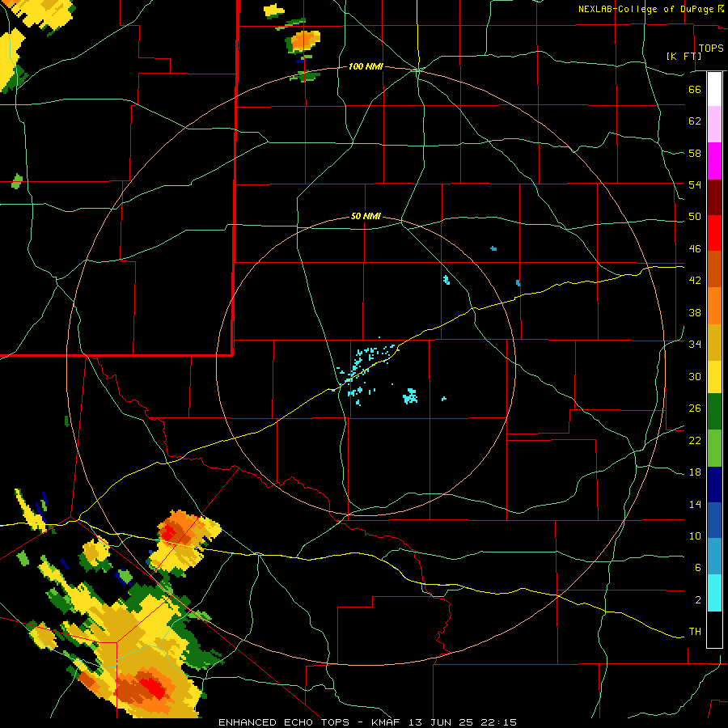This screenshot has height=728, width=728.
Task: Click the 38 value on the legend scale
Action: (x=695, y=312)
